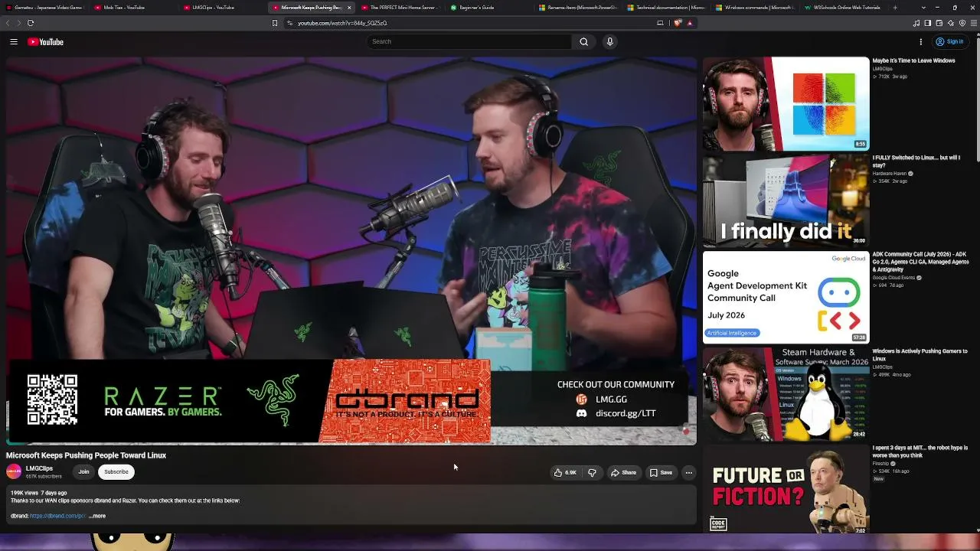Open the media control music-note icon

click(x=916, y=23)
